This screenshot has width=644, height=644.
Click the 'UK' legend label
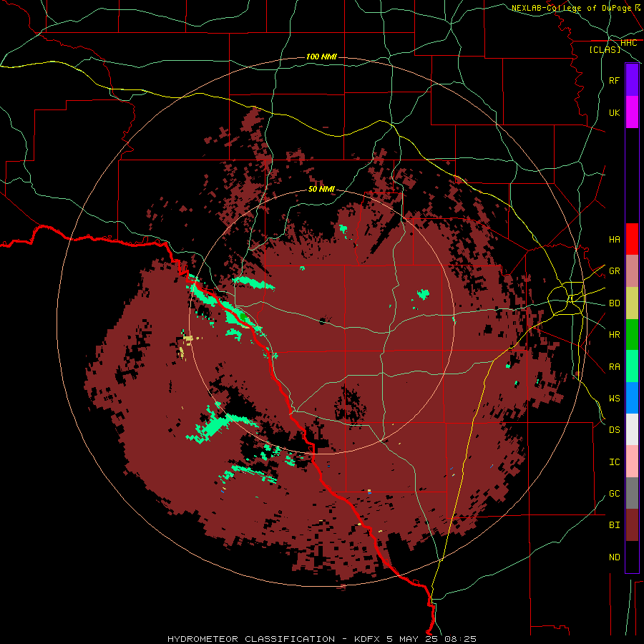pyautogui.click(x=614, y=112)
